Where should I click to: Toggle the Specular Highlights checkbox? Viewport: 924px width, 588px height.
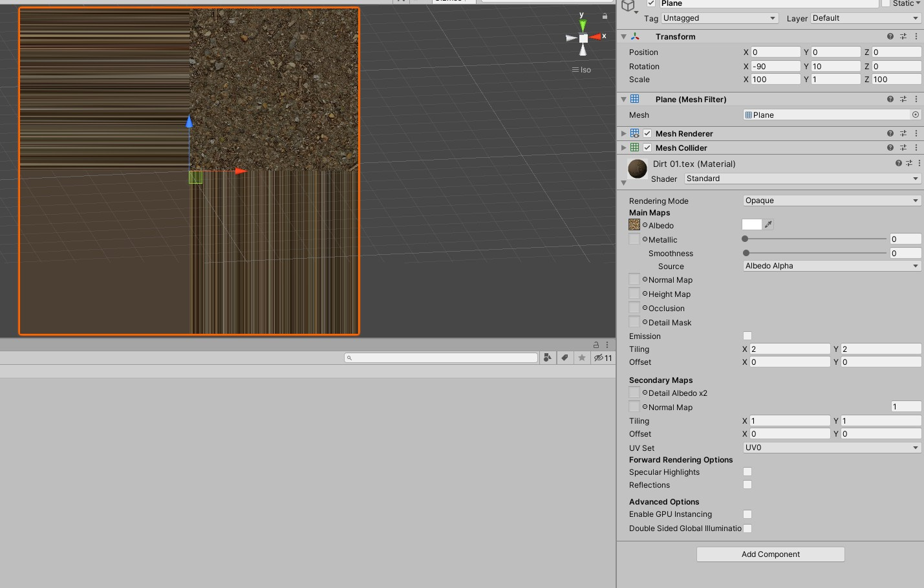(x=747, y=472)
